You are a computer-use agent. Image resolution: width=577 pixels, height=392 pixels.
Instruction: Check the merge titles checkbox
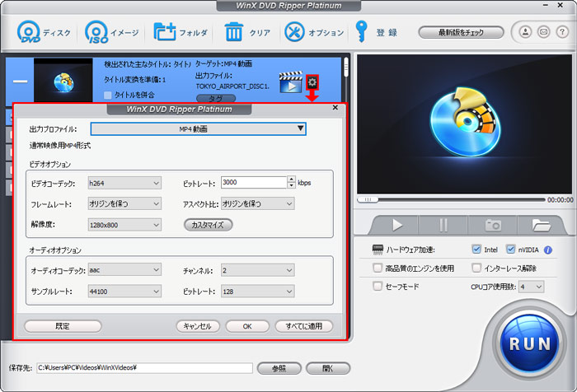(108, 96)
